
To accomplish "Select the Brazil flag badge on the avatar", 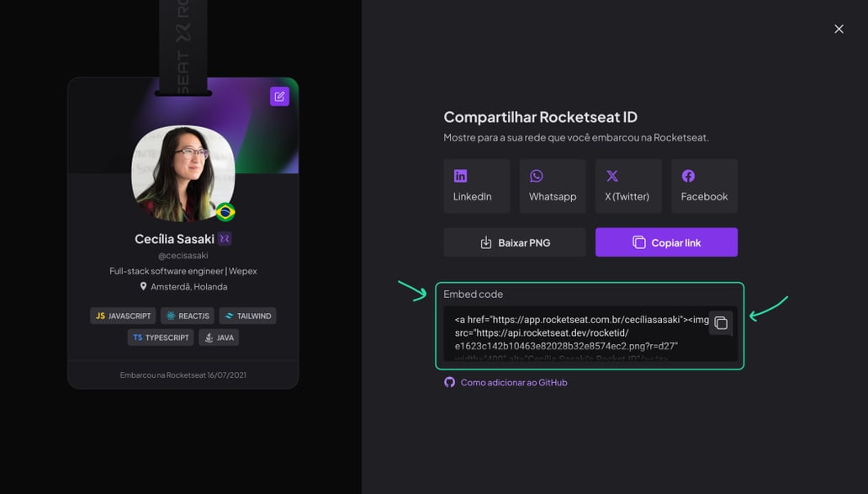I will 224,213.
